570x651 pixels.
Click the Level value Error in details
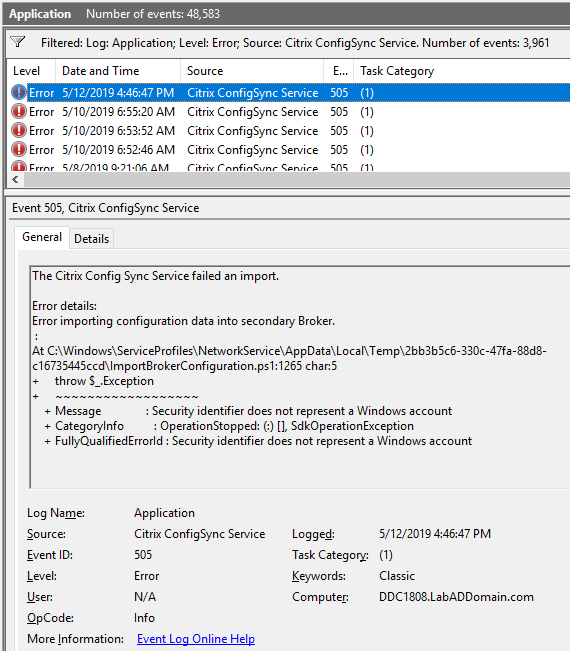click(x=146, y=576)
